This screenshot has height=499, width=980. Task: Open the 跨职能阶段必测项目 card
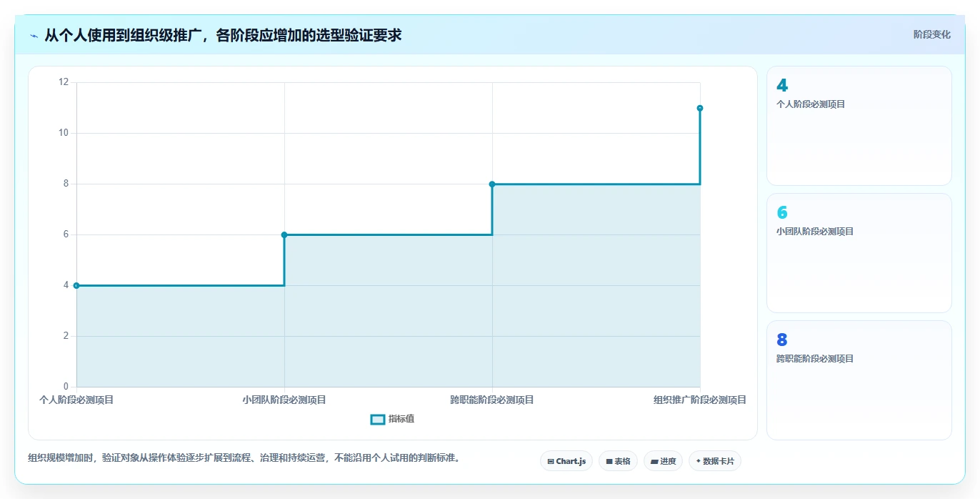point(859,380)
